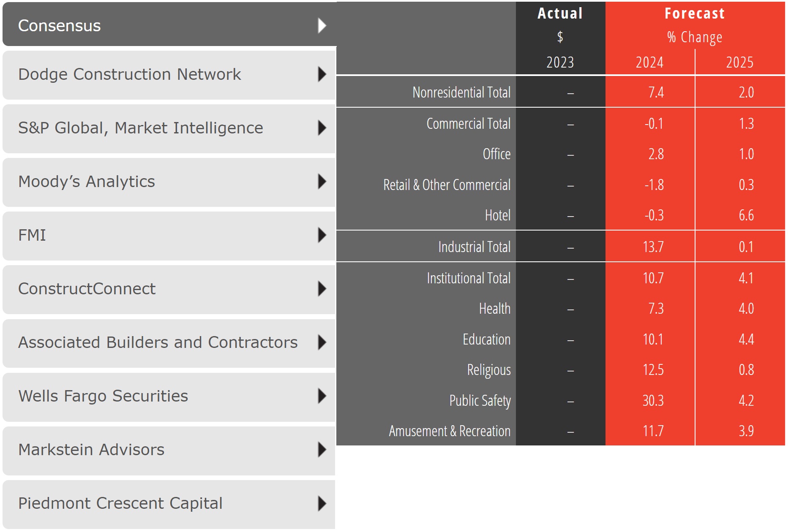The height and width of the screenshot is (532, 788).
Task: Select the Consensus forecast tab
Action: pos(60,26)
